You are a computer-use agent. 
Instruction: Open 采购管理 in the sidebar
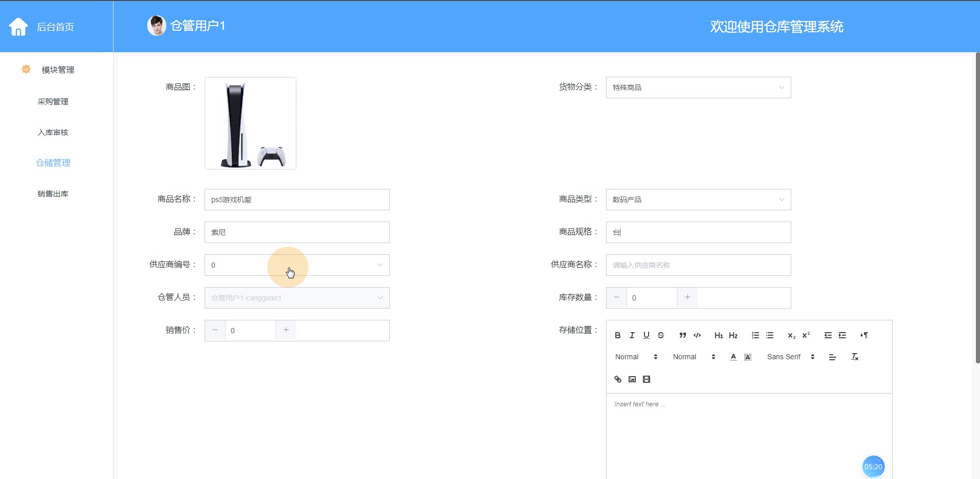[53, 101]
